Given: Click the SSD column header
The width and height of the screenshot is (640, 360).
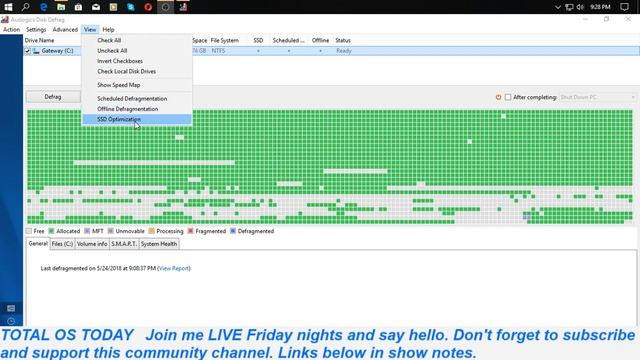Looking at the screenshot, I should coord(258,40).
